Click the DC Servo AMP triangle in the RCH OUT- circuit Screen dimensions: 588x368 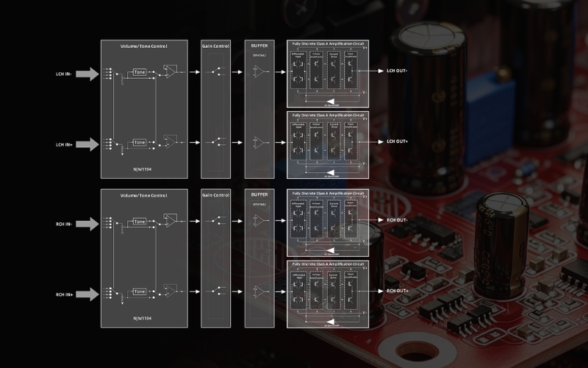tap(330, 250)
